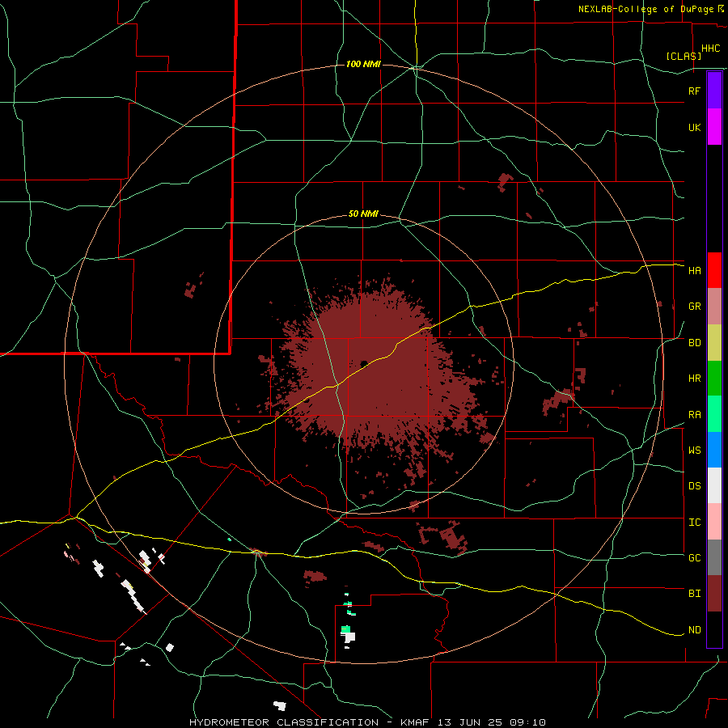Click the ND black legend swatch
Screen dimensions: 728x728
pyautogui.click(x=714, y=629)
